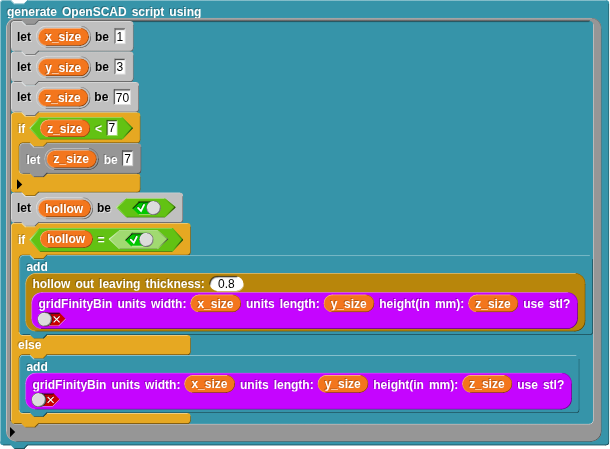Select x_size width argument in else gridFinityBin
610x449 pixels.
point(209,384)
